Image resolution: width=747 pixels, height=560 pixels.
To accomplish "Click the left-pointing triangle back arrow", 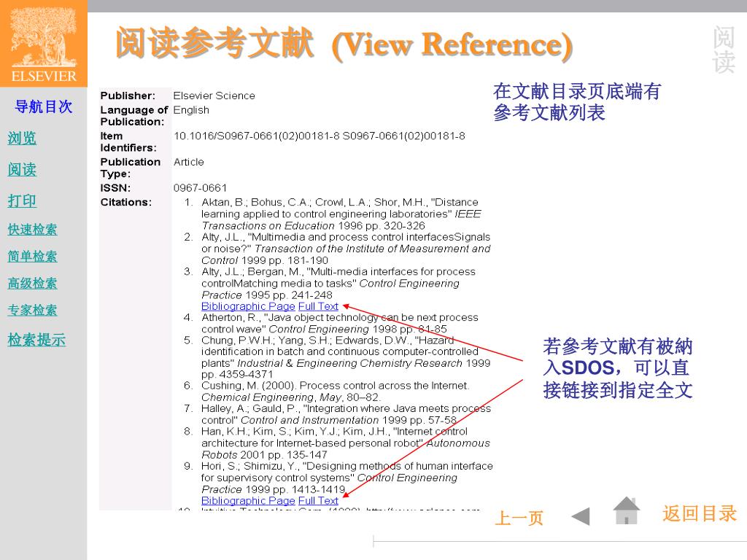I will coord(581,517).
